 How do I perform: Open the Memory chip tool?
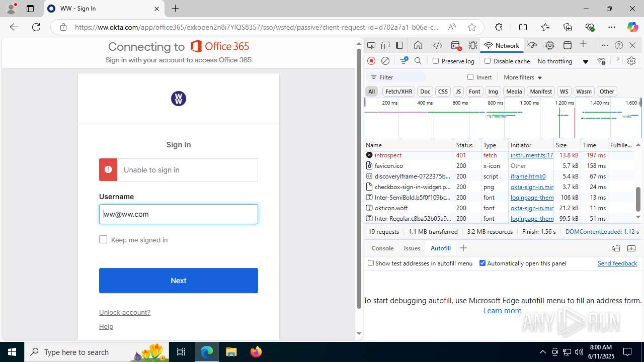click(550, 45)
